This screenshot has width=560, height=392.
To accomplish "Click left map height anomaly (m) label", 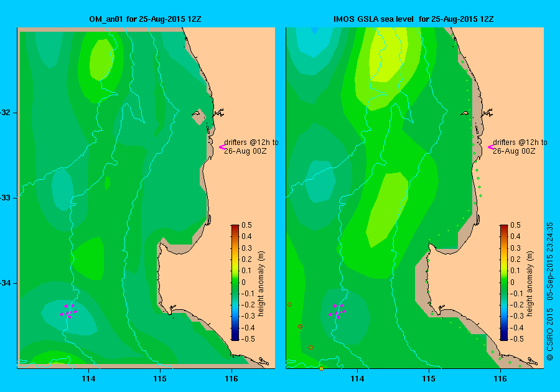I will pyautogui.click(x=261, y=284).
